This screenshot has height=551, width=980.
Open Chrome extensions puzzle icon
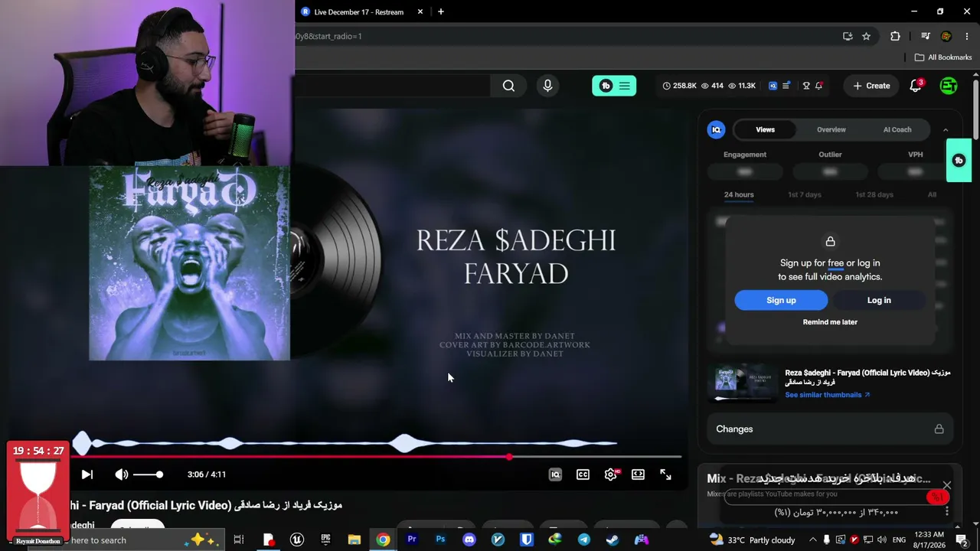(x=895, y=36)
